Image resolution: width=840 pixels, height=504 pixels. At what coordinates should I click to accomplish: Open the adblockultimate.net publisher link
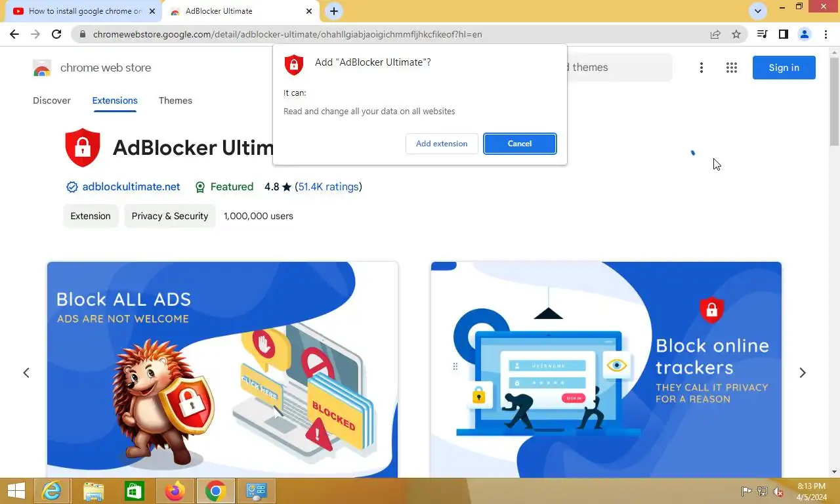click(131, 187)
